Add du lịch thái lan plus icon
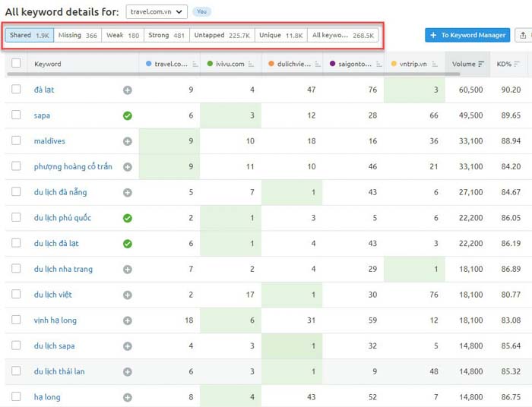This screenshot has height=407, width=532. click(128, 372)
